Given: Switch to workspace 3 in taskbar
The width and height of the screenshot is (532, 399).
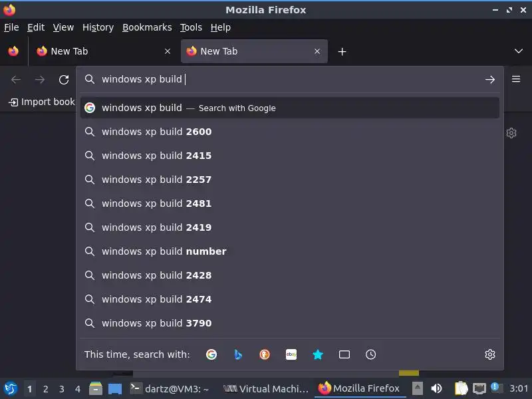Looking at the screenshot, I should click(61, 389).
